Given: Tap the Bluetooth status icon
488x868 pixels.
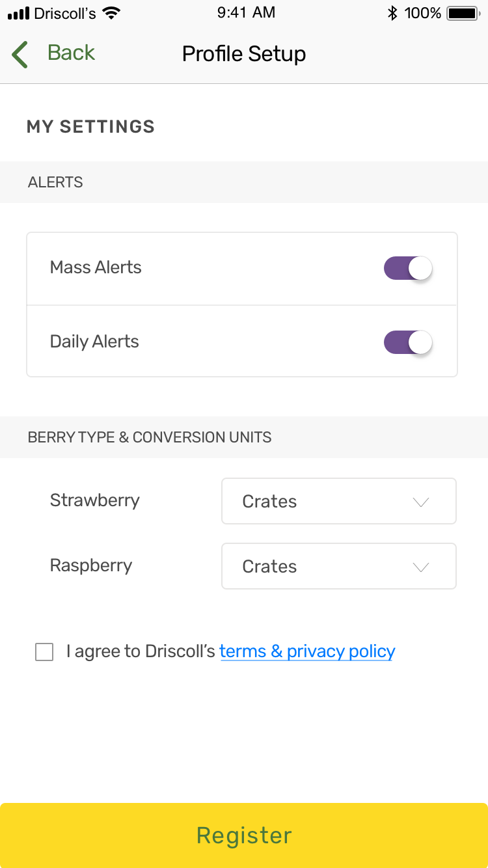Looking at the screenshot, I should (392, 13).
